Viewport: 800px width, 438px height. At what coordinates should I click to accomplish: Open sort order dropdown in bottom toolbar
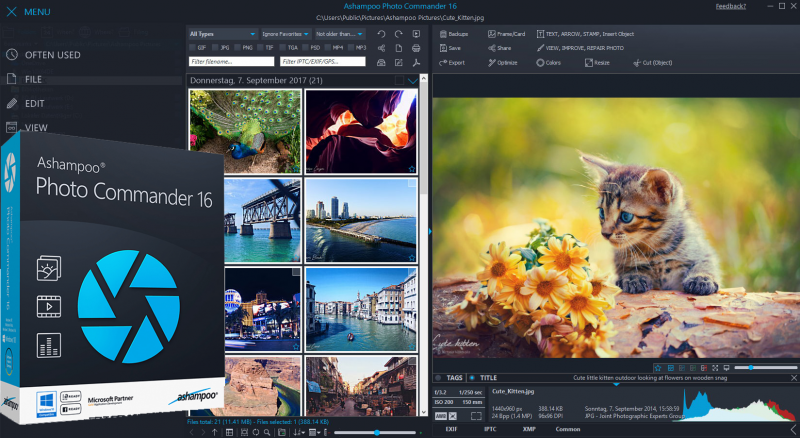(x=298, y=432)
